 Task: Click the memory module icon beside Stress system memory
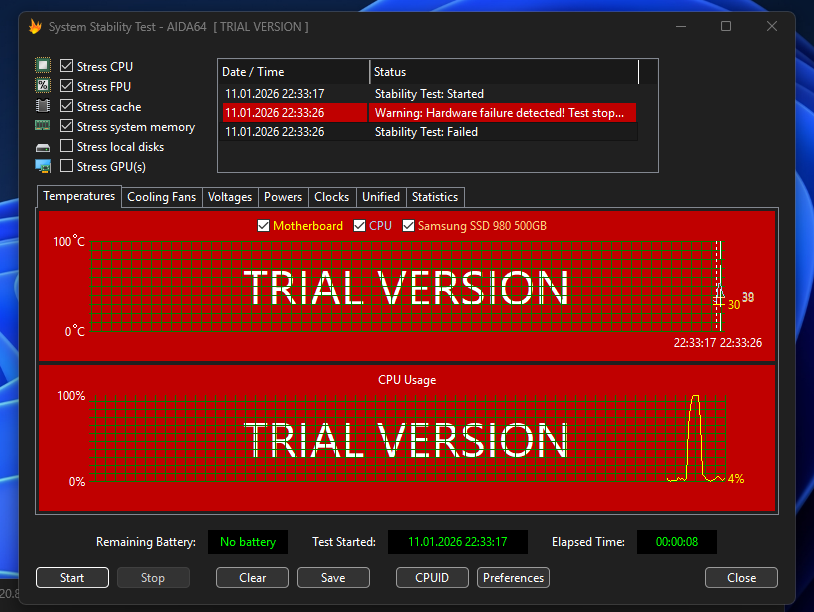(43, 126)
